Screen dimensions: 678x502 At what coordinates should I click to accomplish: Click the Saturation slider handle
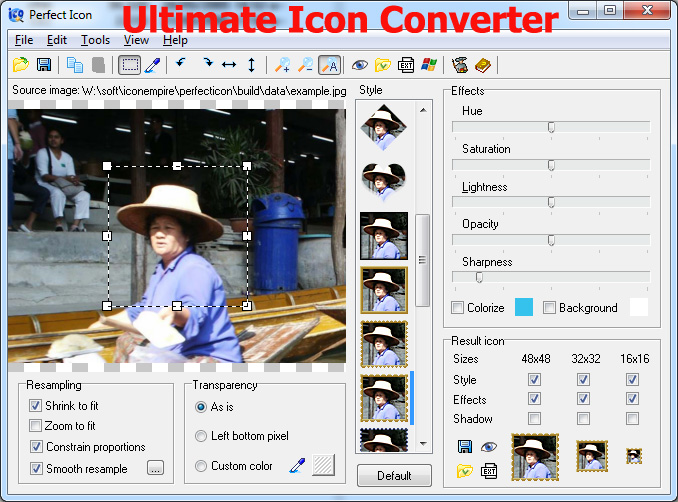click(x=551, y=165)
